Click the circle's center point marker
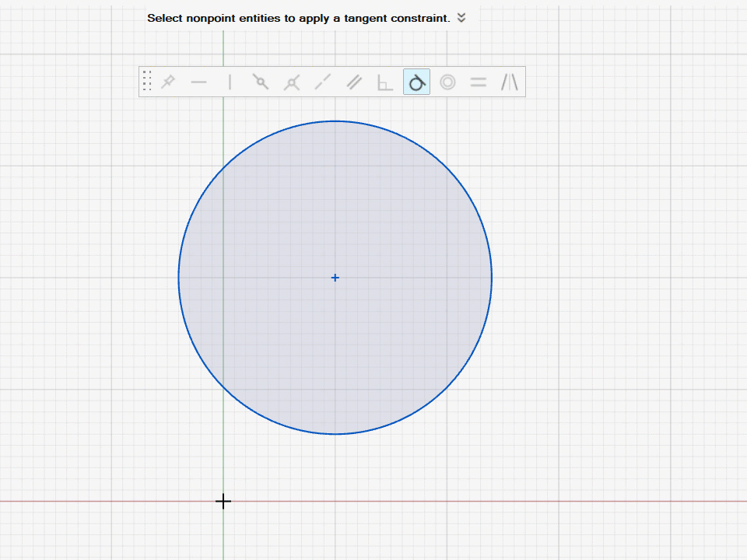The image size is (747, 560). click(x=335, y=278)
